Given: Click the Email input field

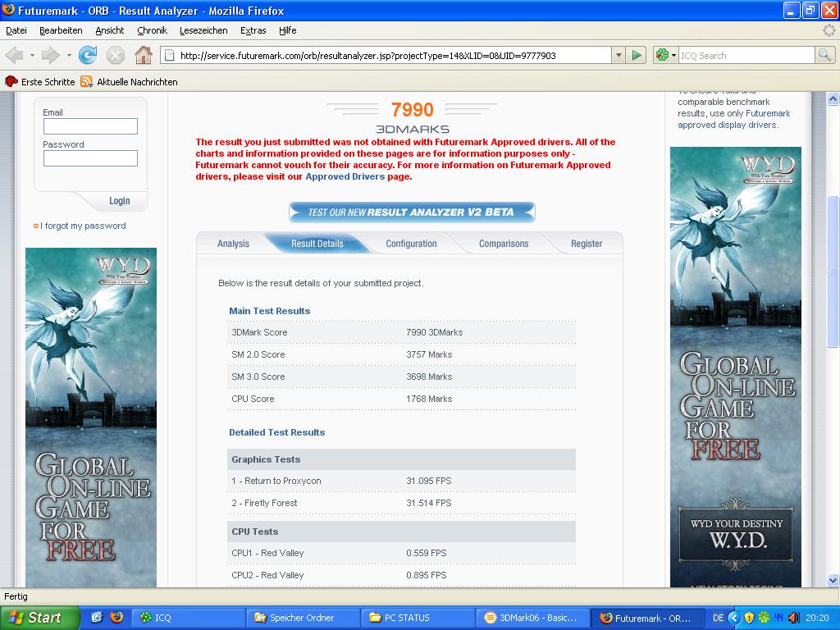Looking at the screenshot, I should (x=90, y=126).
